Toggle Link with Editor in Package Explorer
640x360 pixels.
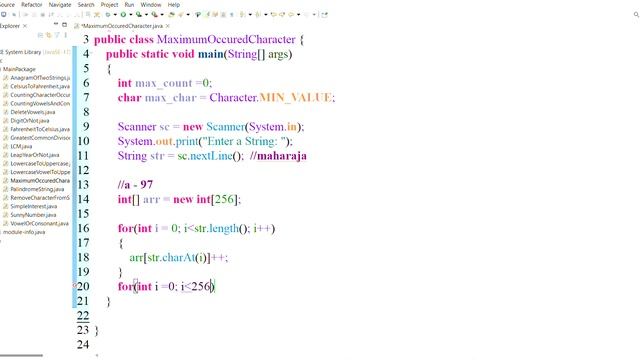click(49, 35)
